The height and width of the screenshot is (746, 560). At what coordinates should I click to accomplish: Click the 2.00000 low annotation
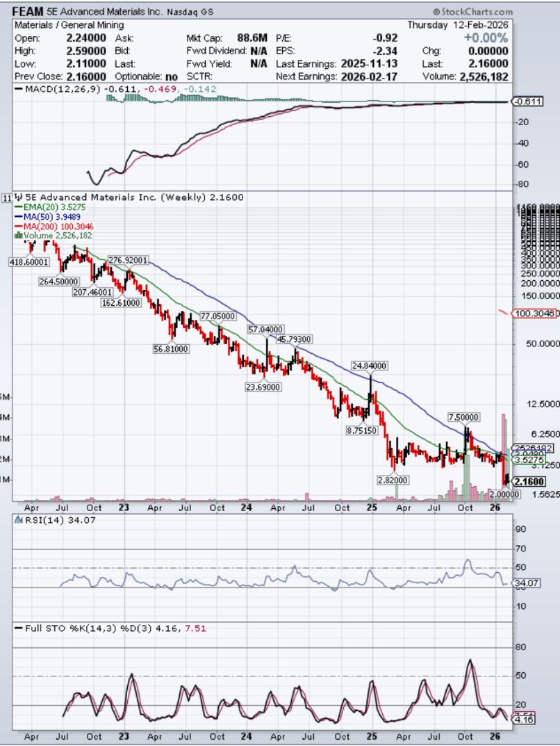pos(504,494)
